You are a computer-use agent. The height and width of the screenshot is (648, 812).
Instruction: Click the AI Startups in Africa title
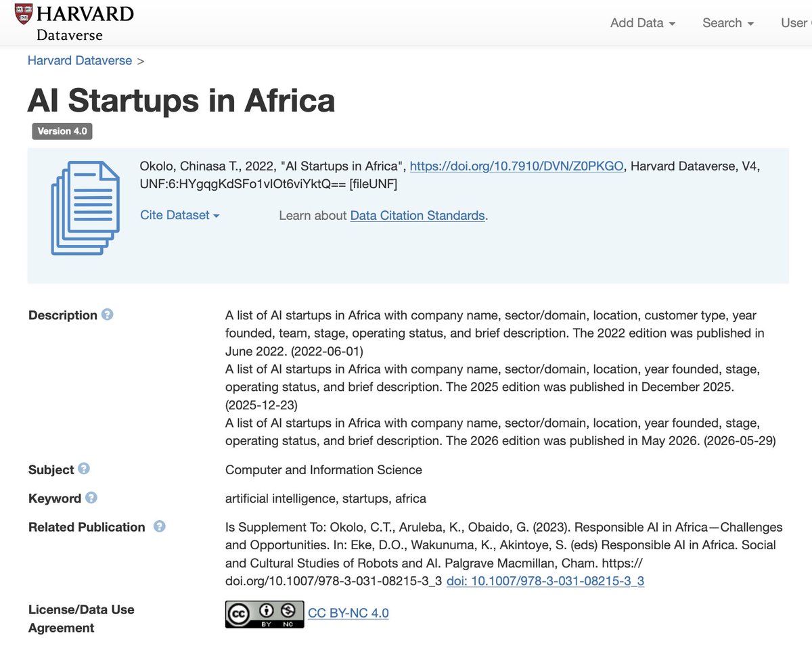coord(181,100)
